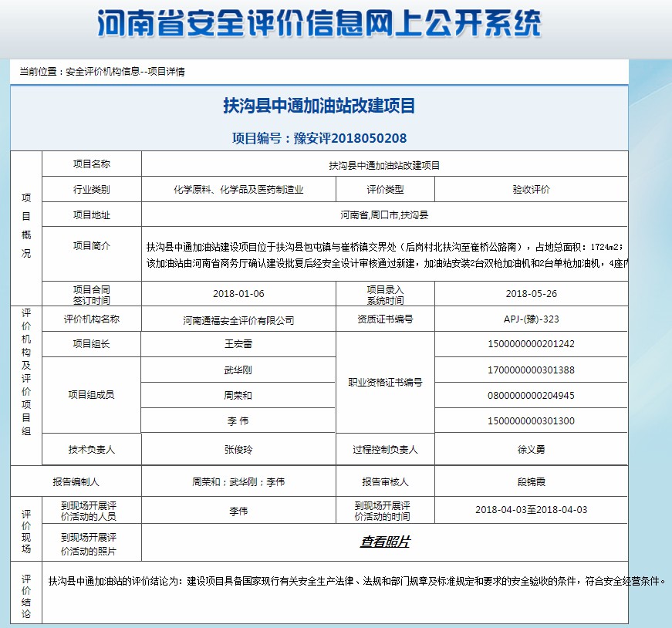Click the 项目简介 label
This screenshot has width=672, height=628.
(92, 245)
